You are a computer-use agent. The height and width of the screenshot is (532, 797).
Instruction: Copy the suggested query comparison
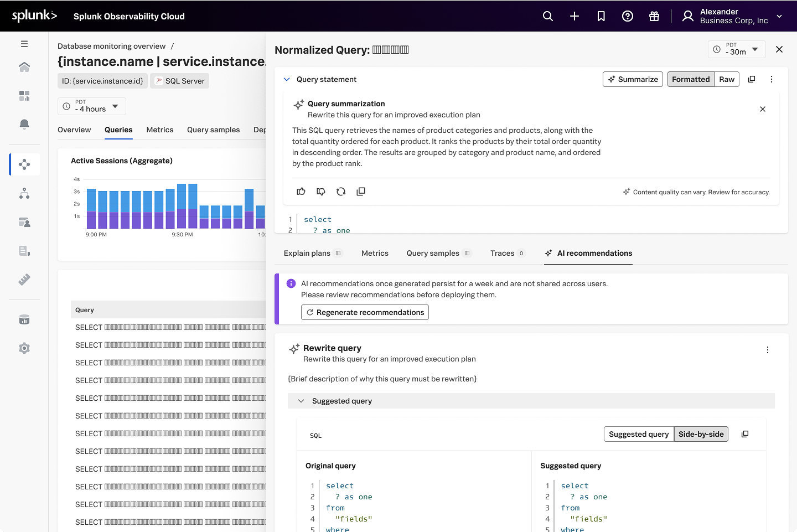[744, 434]
